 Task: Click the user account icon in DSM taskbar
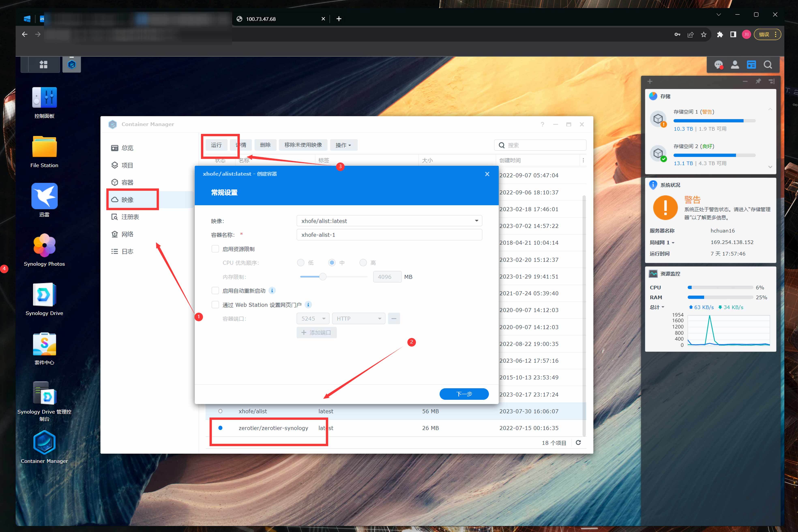coord(735,64)
